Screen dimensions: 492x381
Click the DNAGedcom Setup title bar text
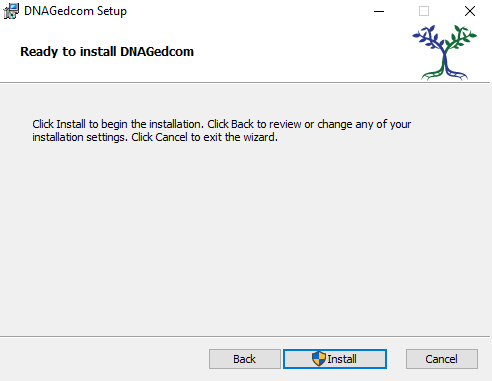[75, 11]
